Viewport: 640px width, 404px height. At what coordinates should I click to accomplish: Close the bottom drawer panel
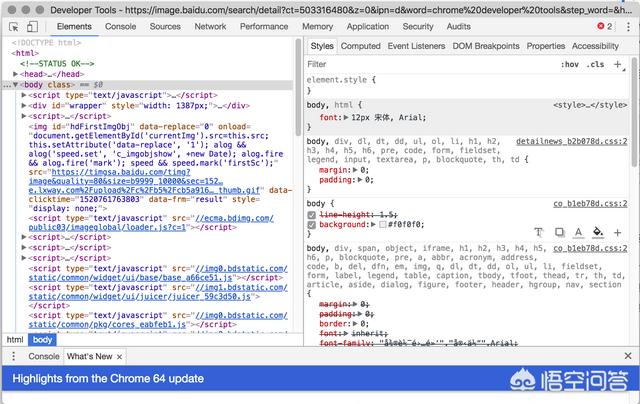628,356
